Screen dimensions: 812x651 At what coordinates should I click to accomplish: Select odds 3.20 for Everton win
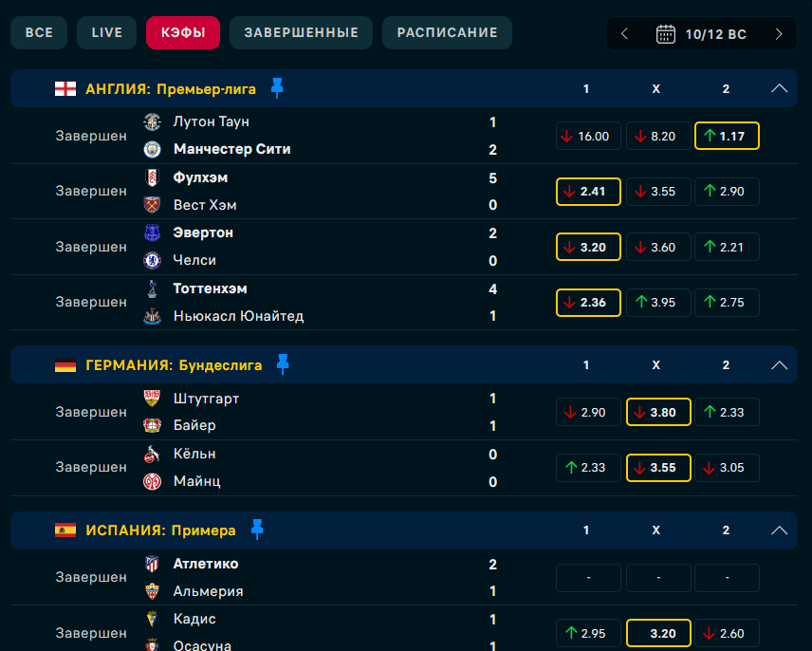point(588,247)
